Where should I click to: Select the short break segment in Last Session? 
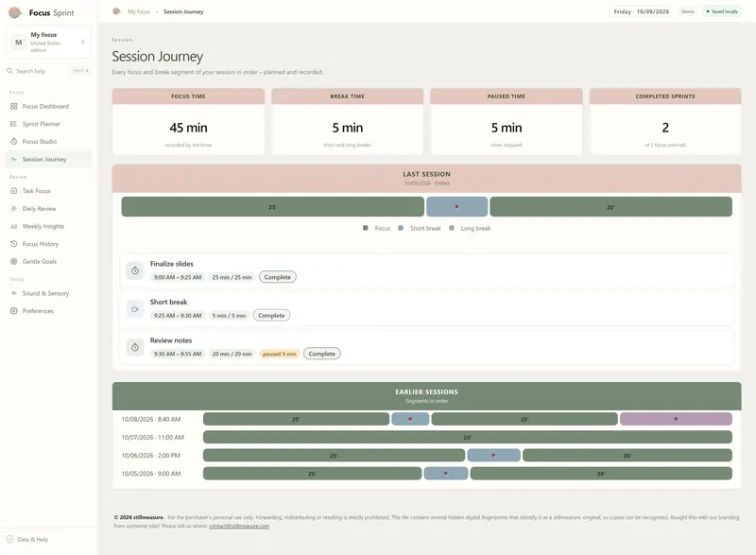click(x=457, y=207)
